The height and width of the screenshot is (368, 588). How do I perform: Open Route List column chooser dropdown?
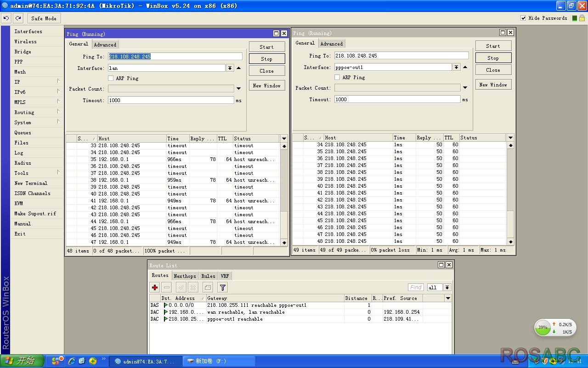[x=448, y=298]
